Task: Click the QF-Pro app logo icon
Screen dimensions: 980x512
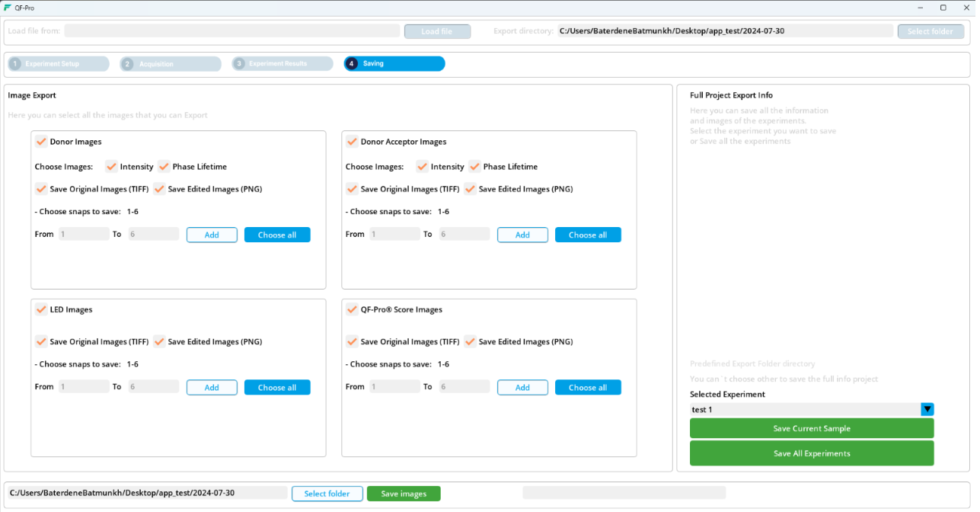Action: point(8,8)
